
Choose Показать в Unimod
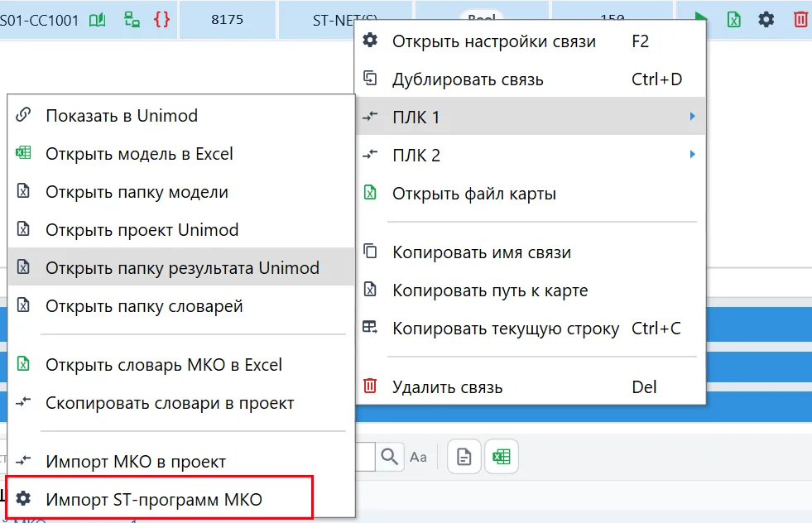[181, 115]
